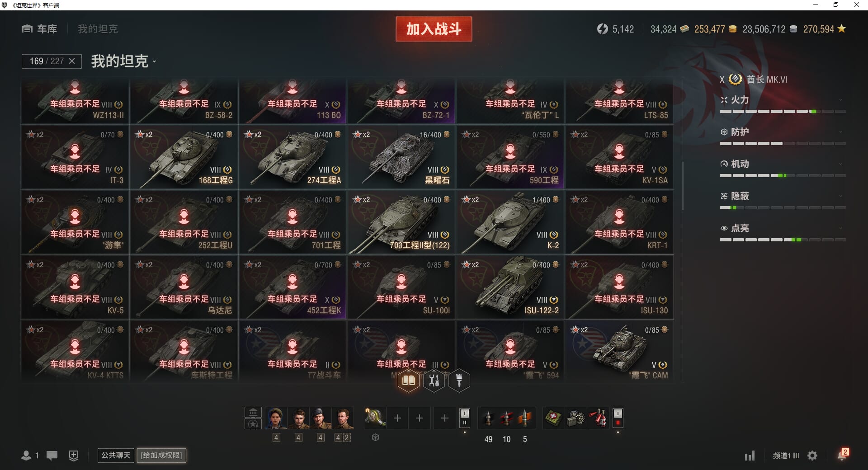
Task: Click the 给加成权限 button
Action: pyautogui.click(x=161, y=455)
